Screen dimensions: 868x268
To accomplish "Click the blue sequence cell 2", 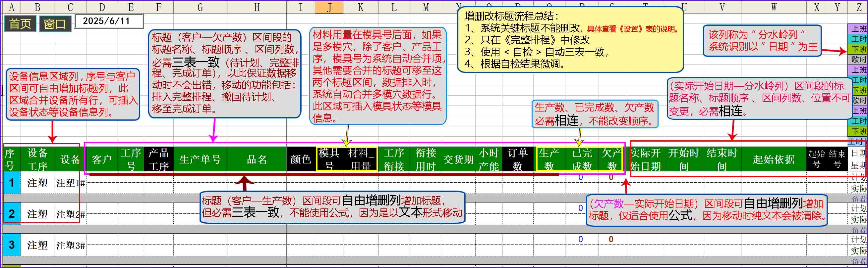I will click(x=12, y=213).
